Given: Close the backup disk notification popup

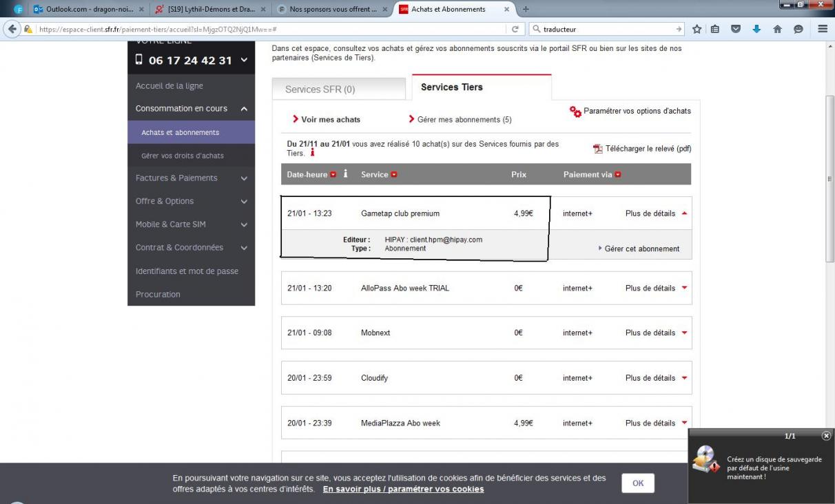Looking at the screenshot, I should pyautogui.click(x=826, y=436).
